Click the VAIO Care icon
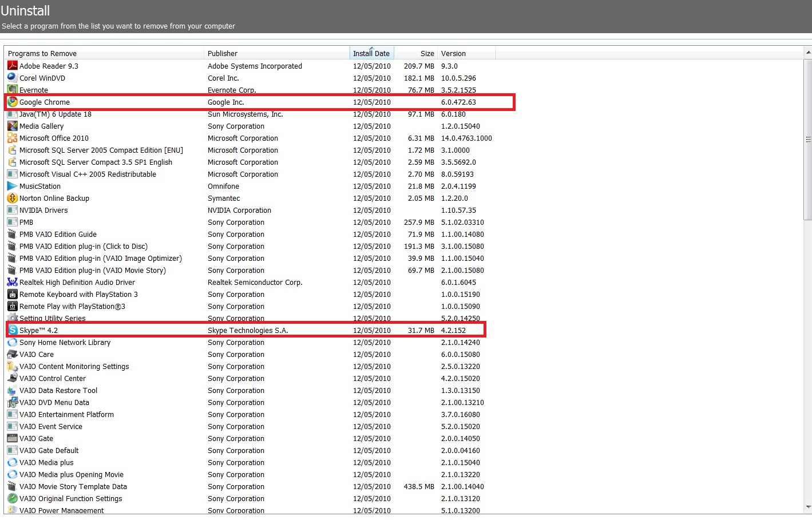Viewport: 812px width, 520px height. tap(12, 354)
